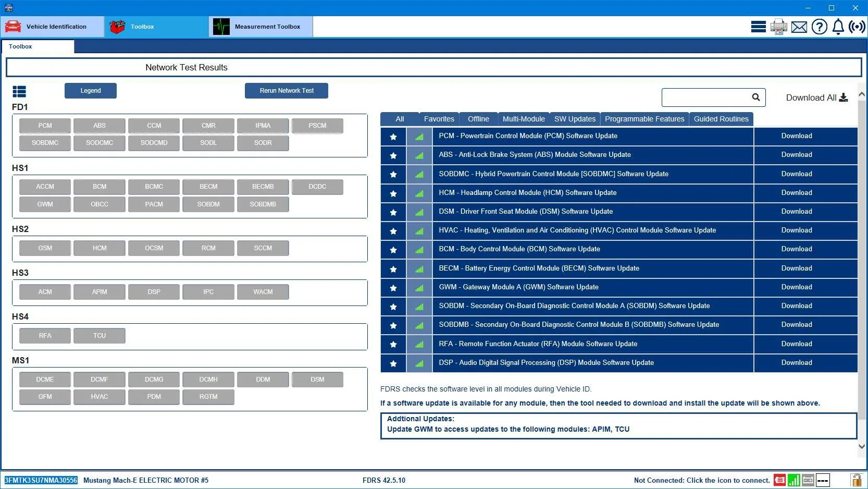Click signal icon for PCM Software Update
The image size is (868, 489).
point(419,137)
